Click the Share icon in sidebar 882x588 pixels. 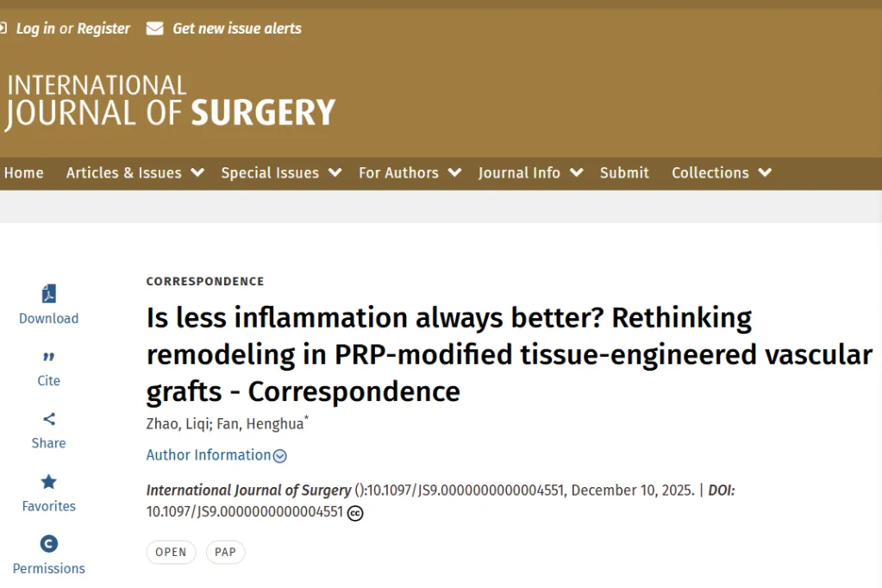(x=48, y=419)
